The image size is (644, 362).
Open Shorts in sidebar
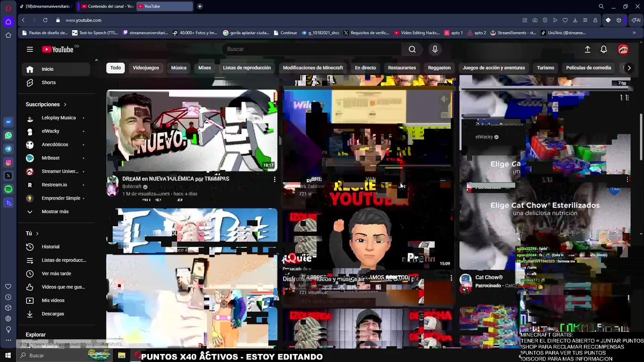click(56, 82)
